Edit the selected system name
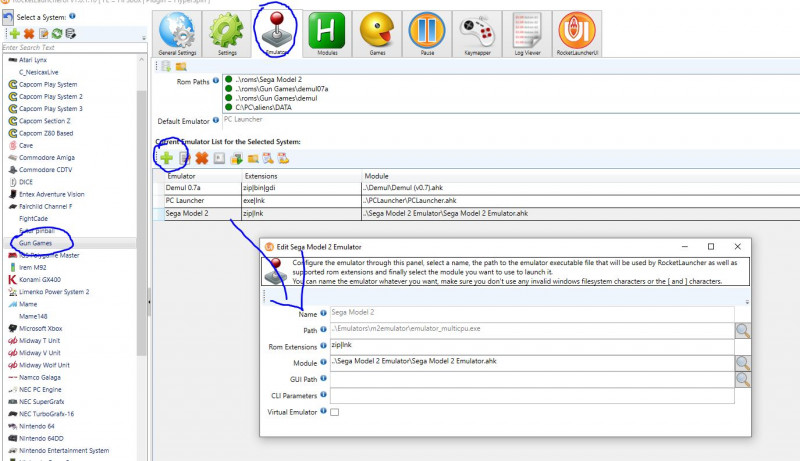This screenshot has width=800, height=461. [x=43, y=34]
